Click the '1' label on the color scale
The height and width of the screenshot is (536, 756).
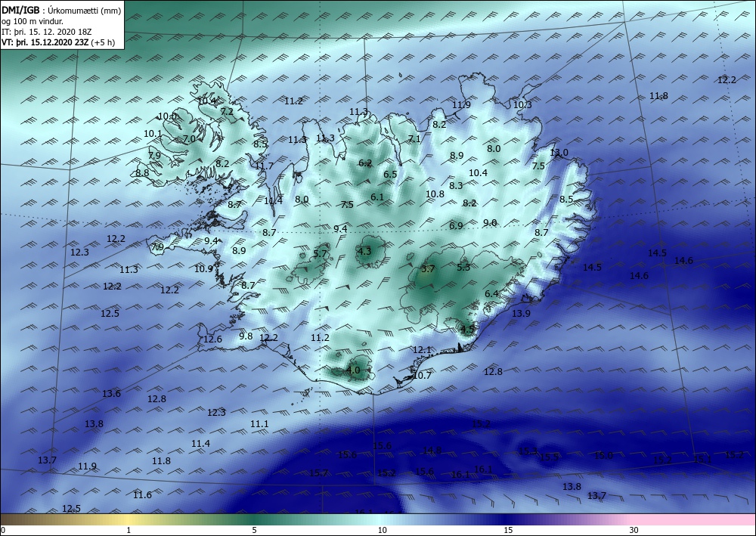tap(129, 530)
